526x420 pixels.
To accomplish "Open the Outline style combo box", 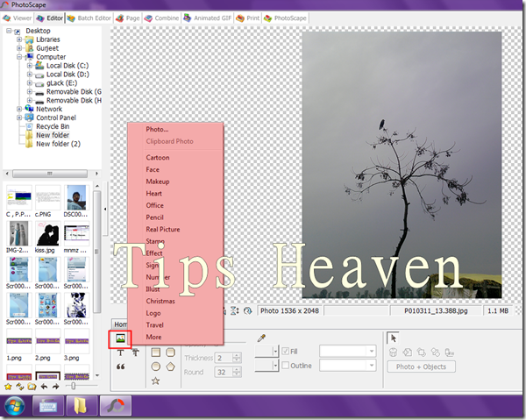I will click(348, 365).
